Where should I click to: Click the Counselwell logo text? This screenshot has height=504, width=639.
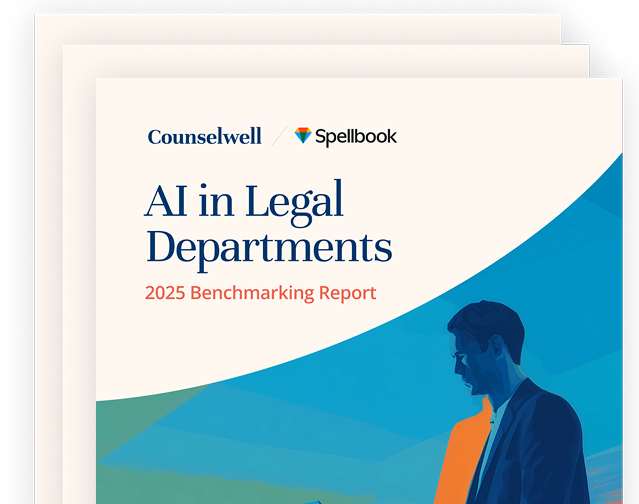click(205, 136)
